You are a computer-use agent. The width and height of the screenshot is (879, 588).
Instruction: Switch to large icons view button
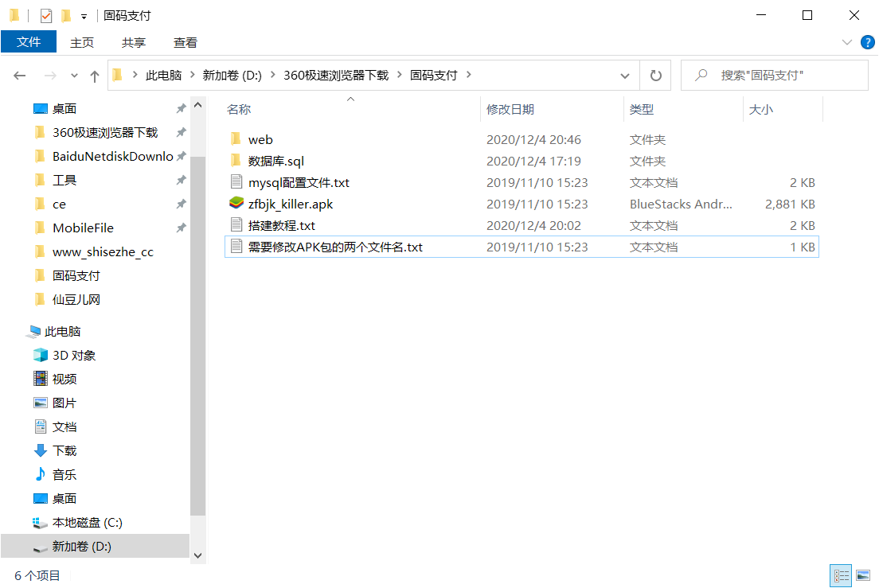[863, 575]
